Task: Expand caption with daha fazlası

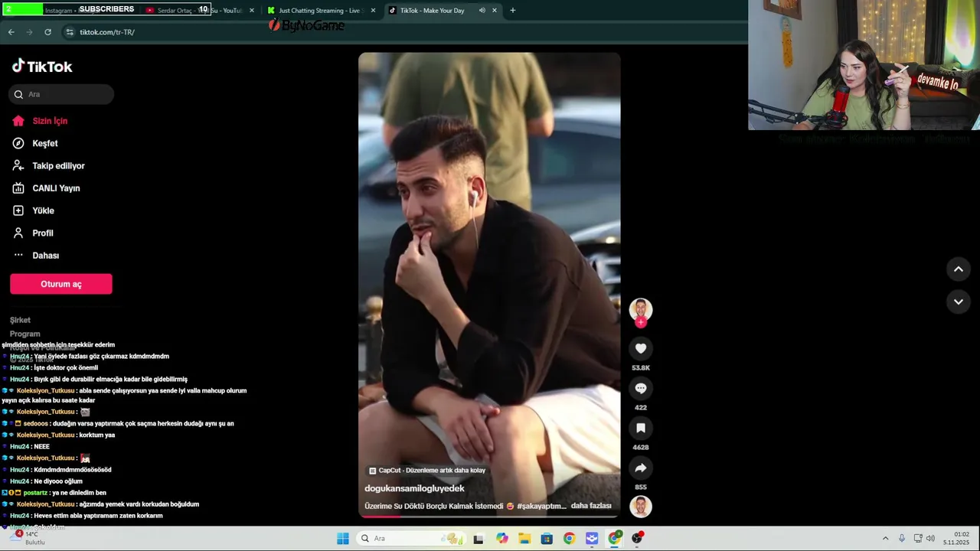Action: 591,506
